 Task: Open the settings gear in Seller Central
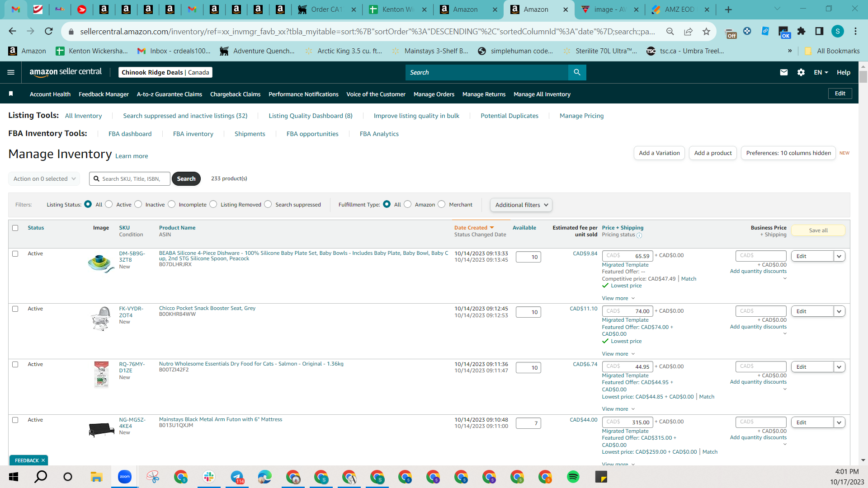click(801, 72)
